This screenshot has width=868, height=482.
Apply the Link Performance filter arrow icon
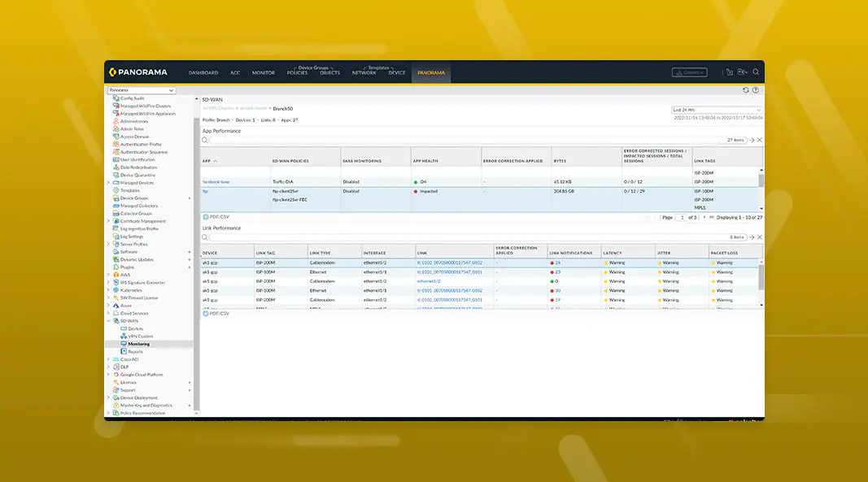[x=752, y=237]
